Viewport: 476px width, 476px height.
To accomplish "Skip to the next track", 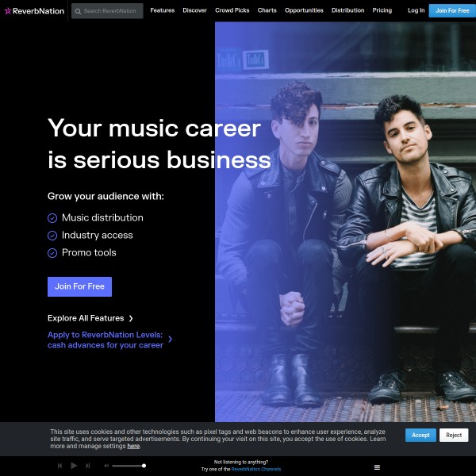I will pos(88,466).
